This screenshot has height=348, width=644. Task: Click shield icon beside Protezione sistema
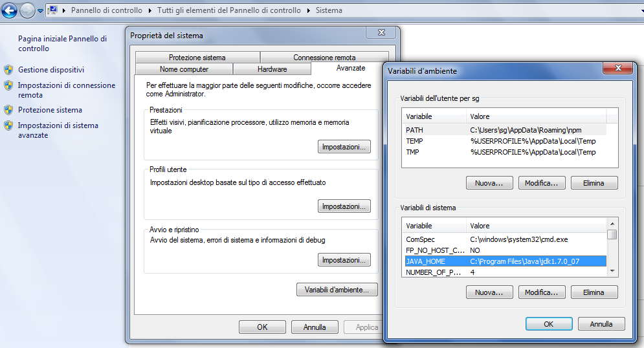tap(8, 110)
